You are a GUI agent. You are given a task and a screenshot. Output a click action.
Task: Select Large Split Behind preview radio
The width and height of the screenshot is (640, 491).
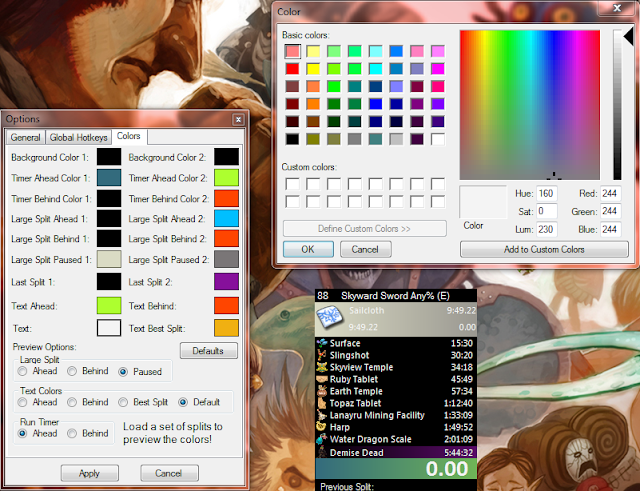click(x=72, y=371)
